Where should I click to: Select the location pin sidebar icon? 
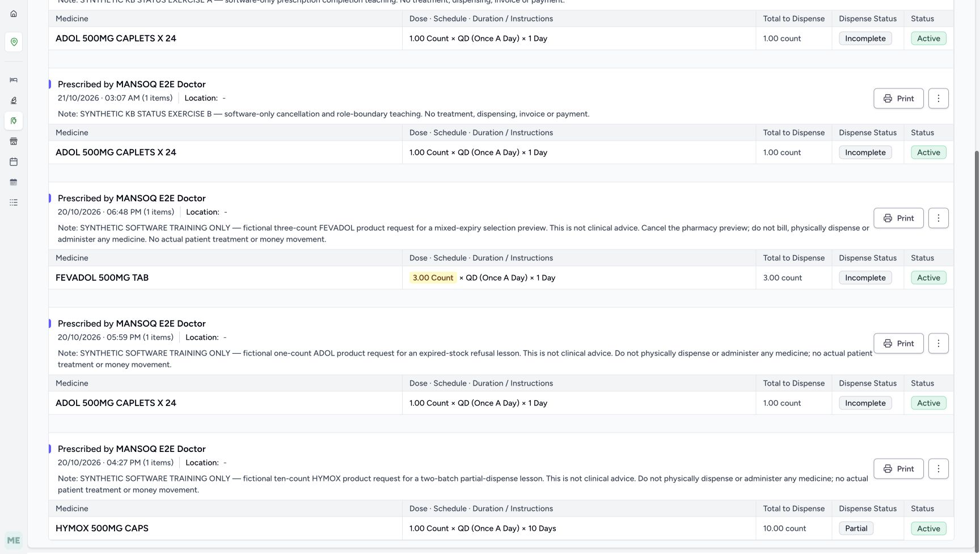[x=14, y=42]
